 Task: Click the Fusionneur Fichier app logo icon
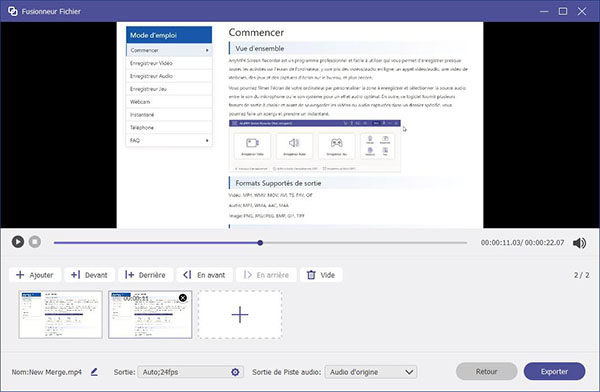13,11
